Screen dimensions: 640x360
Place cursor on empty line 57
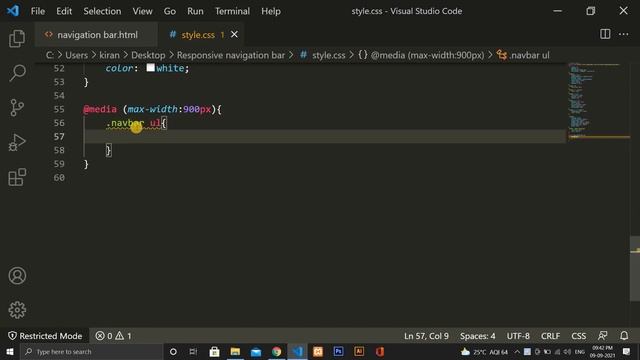point(324,136)
